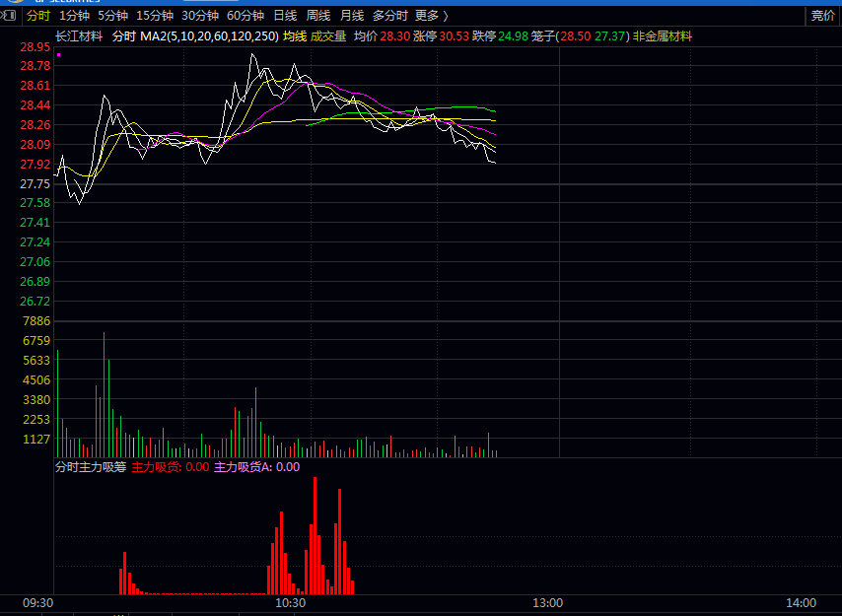Open the 60分钟 chart tab
The height and width of the screenshot is (616, 842).
[x=245, y=16]
